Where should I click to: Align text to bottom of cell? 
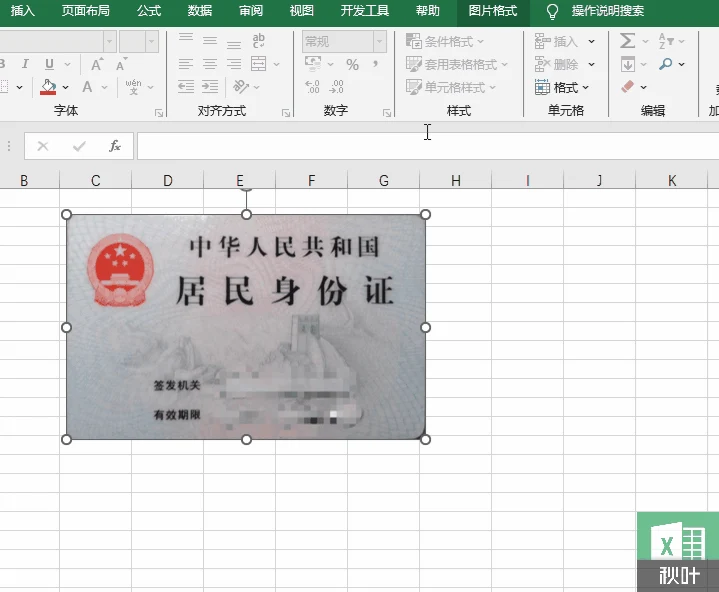[234, 42]
